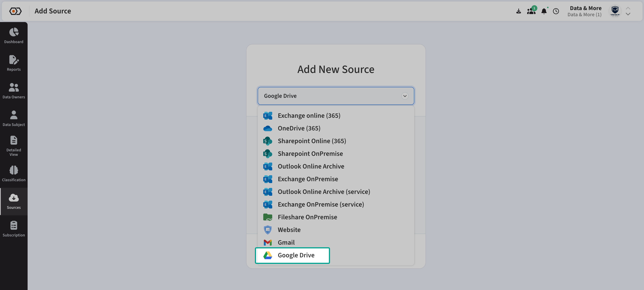Click the clock history icon

point(556,11)
